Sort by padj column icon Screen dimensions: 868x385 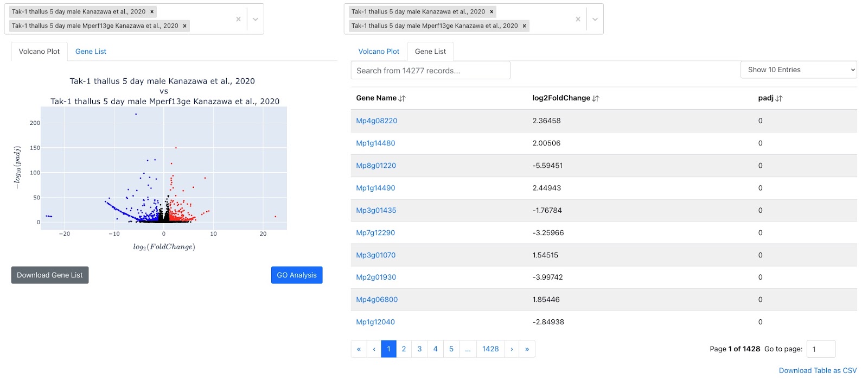coord(779,98)
